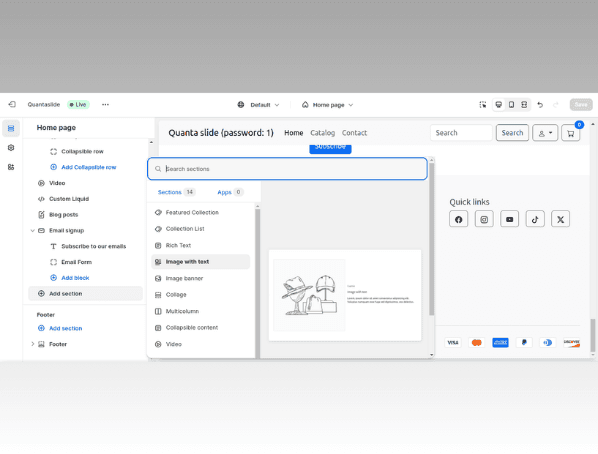Click the redo arrow icon
Viewport: 598px width, 454px height.
(x=556, y=105)
